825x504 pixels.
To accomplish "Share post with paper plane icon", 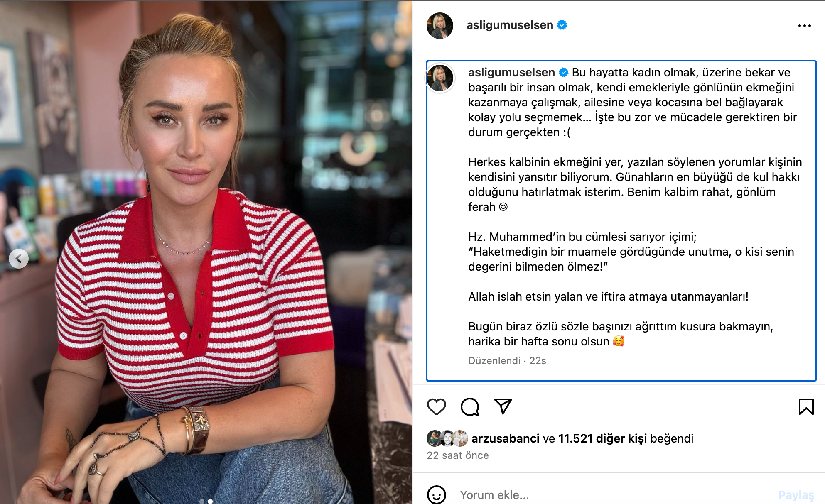I will [503, 406].
